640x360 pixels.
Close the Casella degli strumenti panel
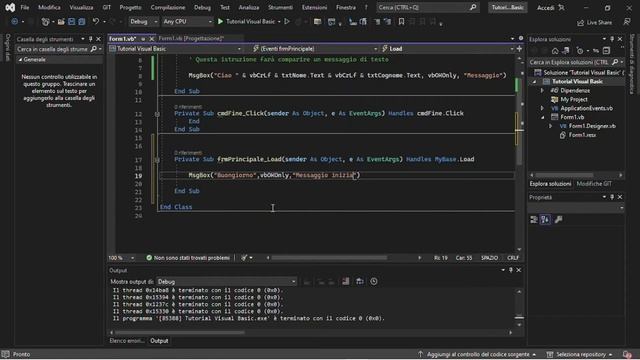pyautogui.click(x=98, y=39)
